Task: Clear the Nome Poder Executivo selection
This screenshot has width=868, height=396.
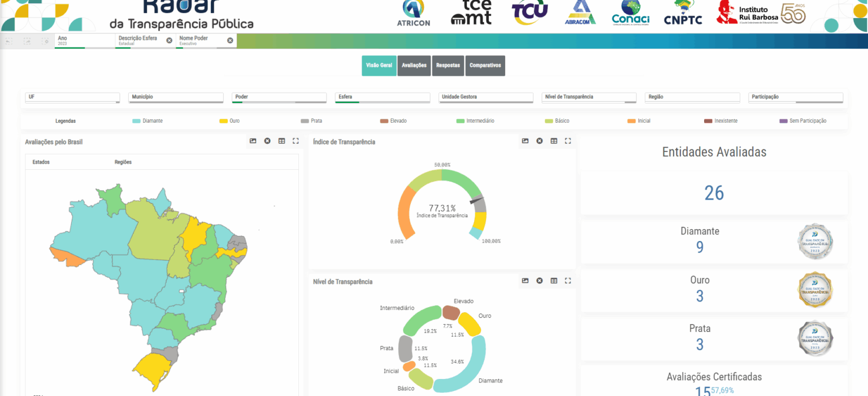Action: [230, 40]
